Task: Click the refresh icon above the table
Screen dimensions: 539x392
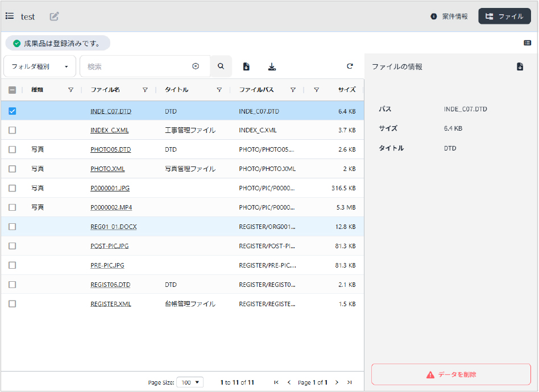Action: [350, 66]
